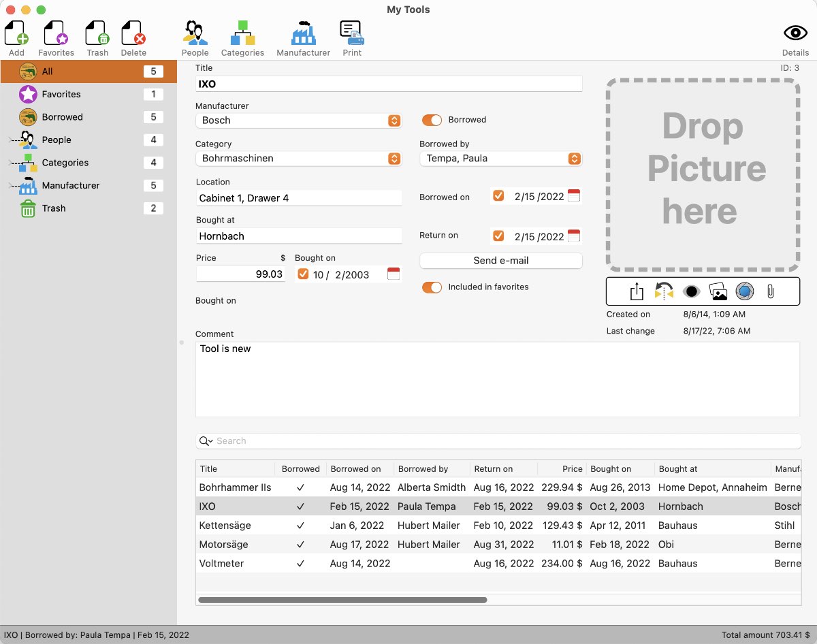This screenshot has width=817, height=644.
Task: Select All in the sidebar
Action: click(x=89, y=71)
